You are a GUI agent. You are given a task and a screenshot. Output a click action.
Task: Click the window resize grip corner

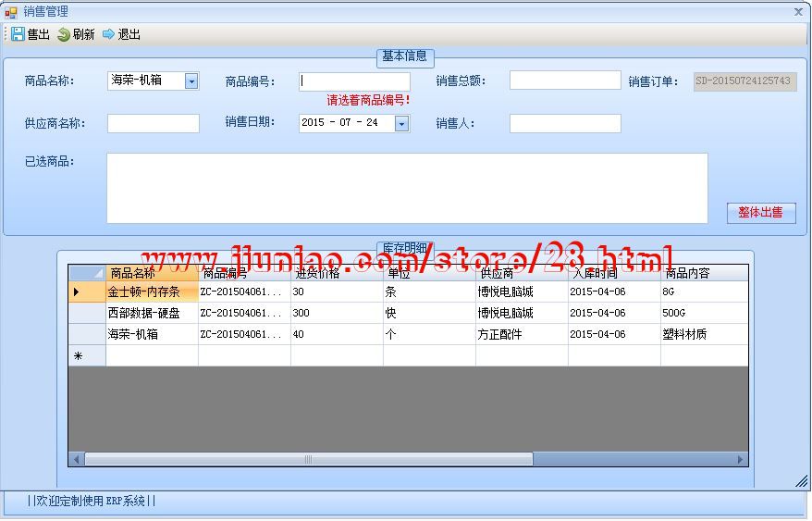tap(802, 481)
